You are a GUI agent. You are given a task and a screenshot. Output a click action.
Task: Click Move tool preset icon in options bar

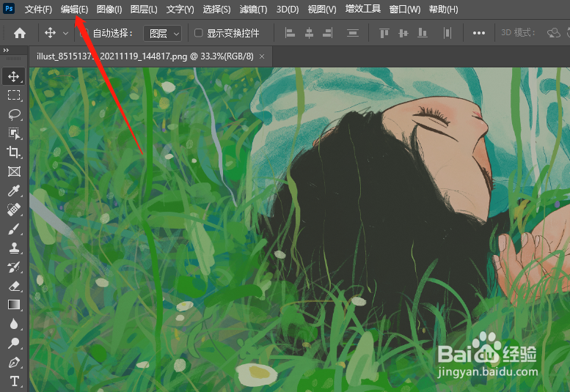point(50,33)
